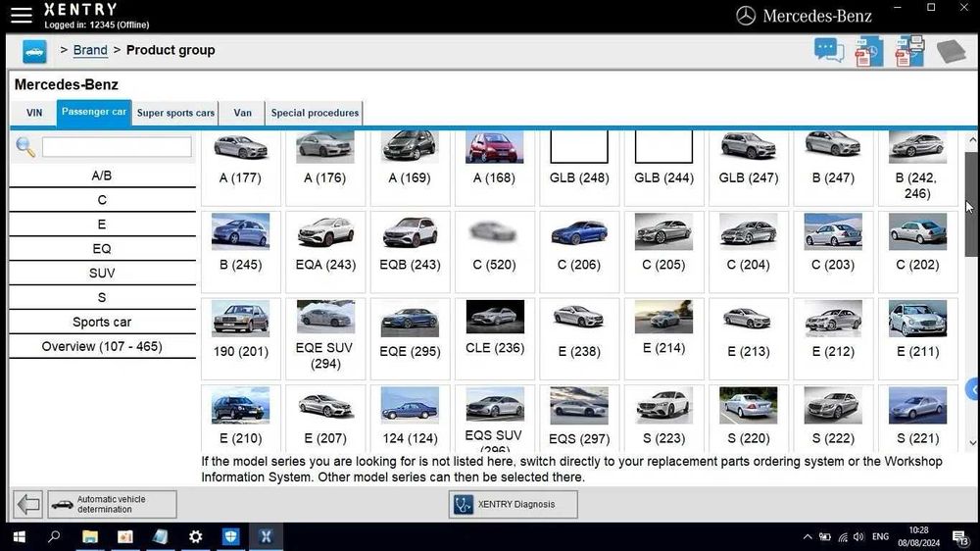Select the C (205) model tile

click(663, 251)
